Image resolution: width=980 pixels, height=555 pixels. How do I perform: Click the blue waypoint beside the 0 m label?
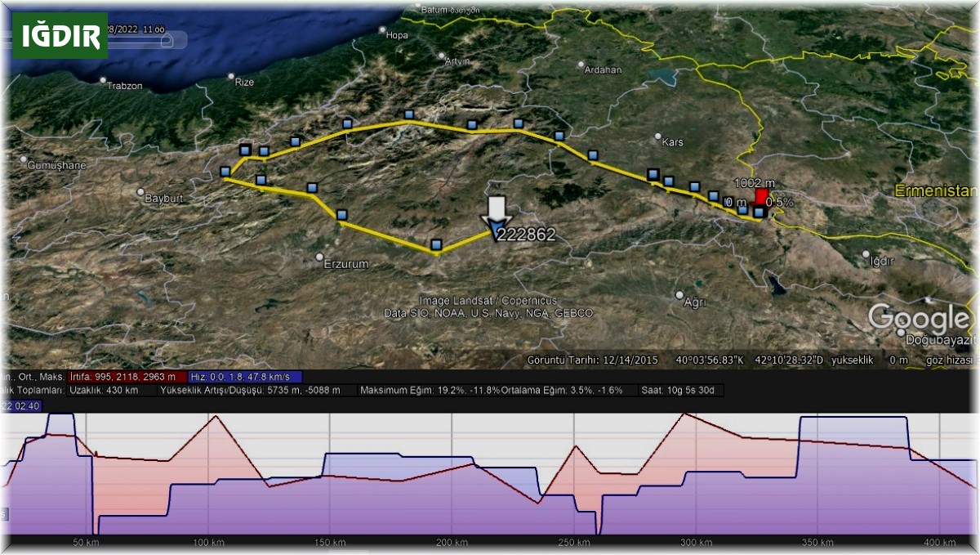[x=743, y=210]
